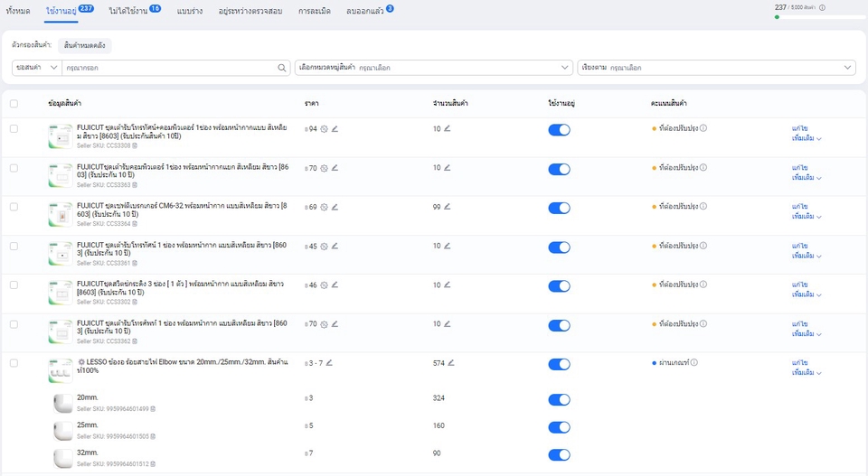Open price settings icon for SKU CCS3308
This screenshot has width=868, height=476.
(325, 129)
